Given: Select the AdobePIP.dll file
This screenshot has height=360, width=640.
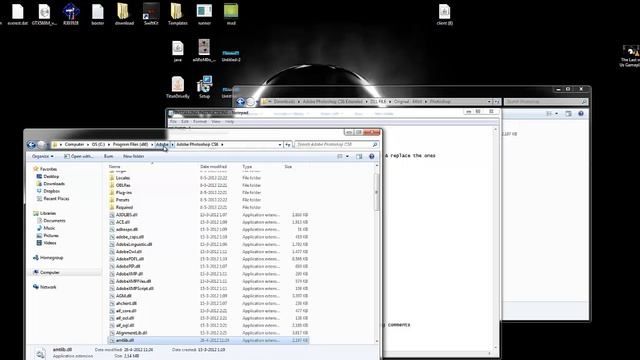Looking at the screenshot, I should [128, 266].
